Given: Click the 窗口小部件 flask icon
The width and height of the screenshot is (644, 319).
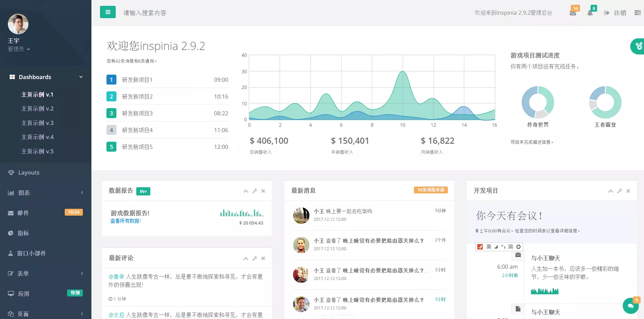Looking at the screenshot, I should pyautogui.click(x=10, y=253).
